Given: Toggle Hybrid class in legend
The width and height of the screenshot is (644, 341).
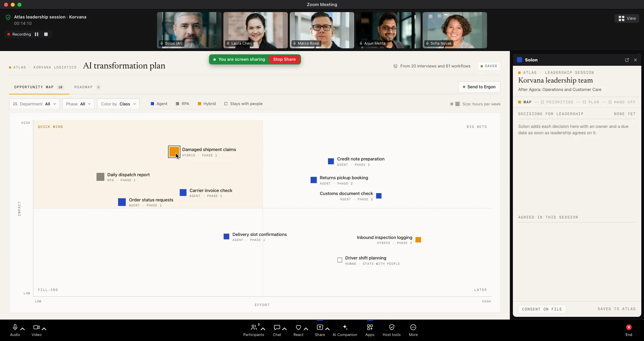Looking at the screenshot, I should [207, 104].
